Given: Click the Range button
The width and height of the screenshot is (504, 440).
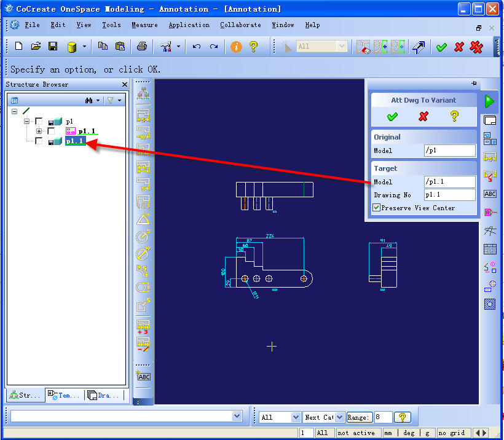Looking at the screenshot, I should click(360, 417).
